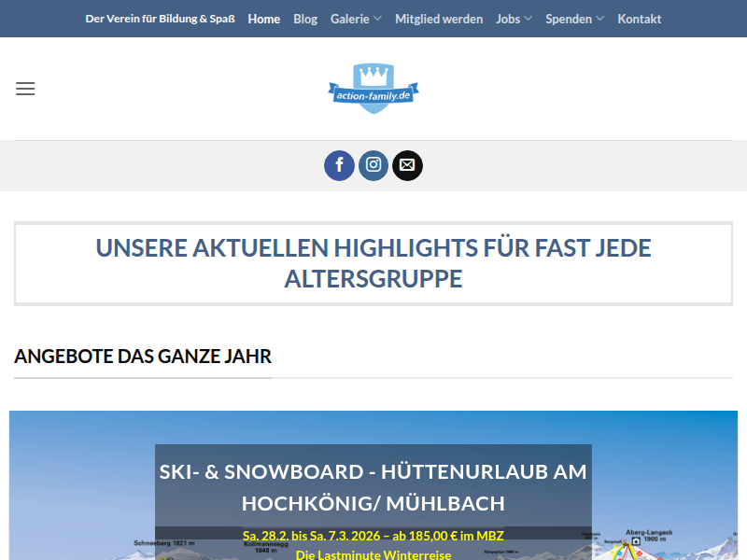
Task: Click the Mitglied werden link
Action: pyautogui.click(x=439, y=18)
